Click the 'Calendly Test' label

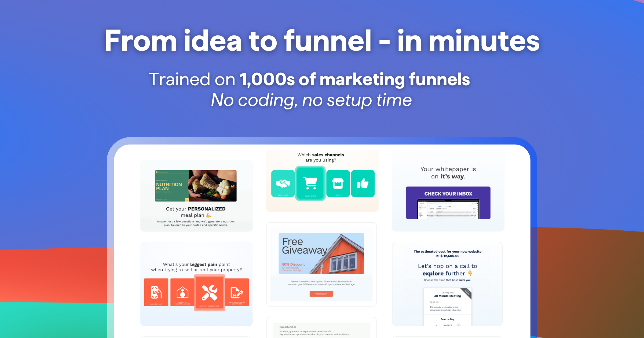tap(447, 293)
